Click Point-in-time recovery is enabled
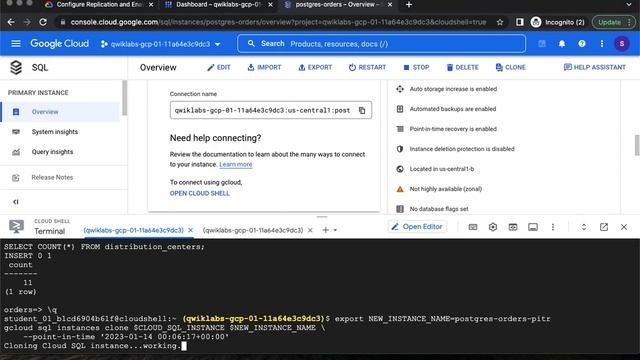The width and height of the screenshot is (640, 360). click(453, 129)
